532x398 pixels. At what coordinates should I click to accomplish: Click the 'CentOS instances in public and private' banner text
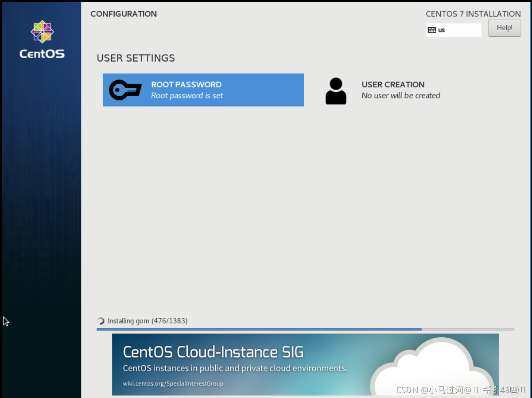235,368
